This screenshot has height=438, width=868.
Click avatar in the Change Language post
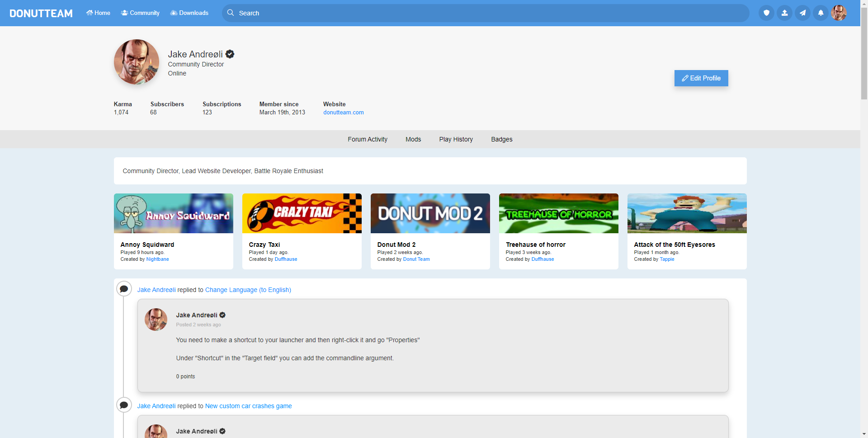pos(156,320)
